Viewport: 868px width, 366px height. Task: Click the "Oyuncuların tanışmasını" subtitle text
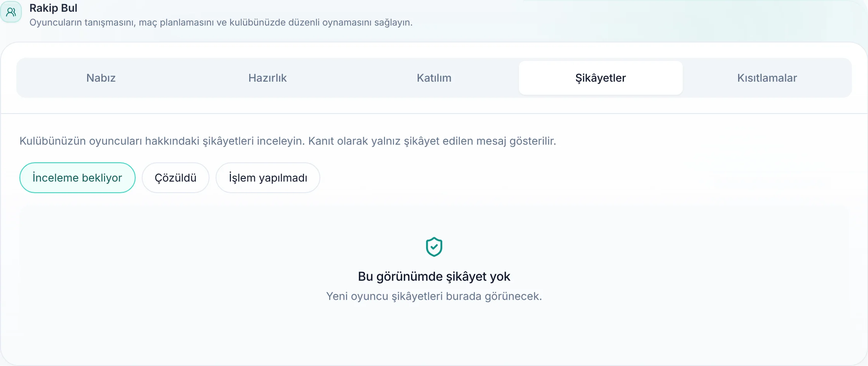pos(221,22)
